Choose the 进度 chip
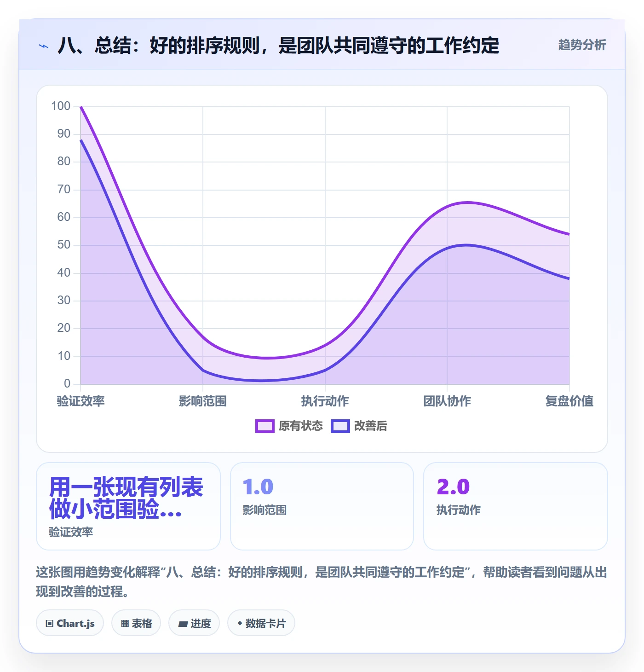Screen dimensions: 644x672 (194, 623)
